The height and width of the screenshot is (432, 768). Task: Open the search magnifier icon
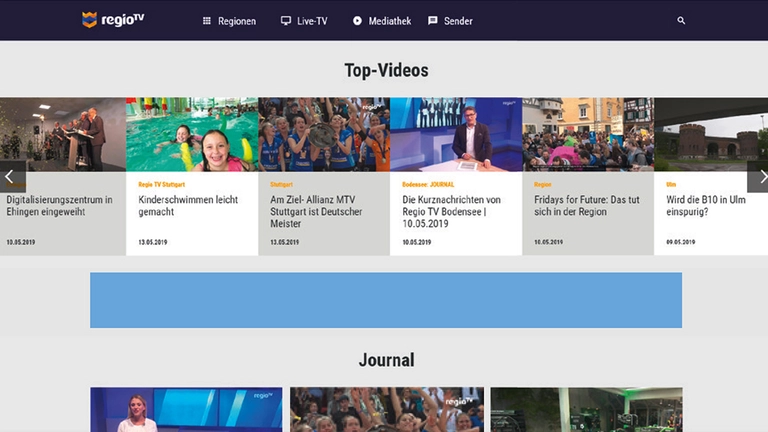[682, 21]
